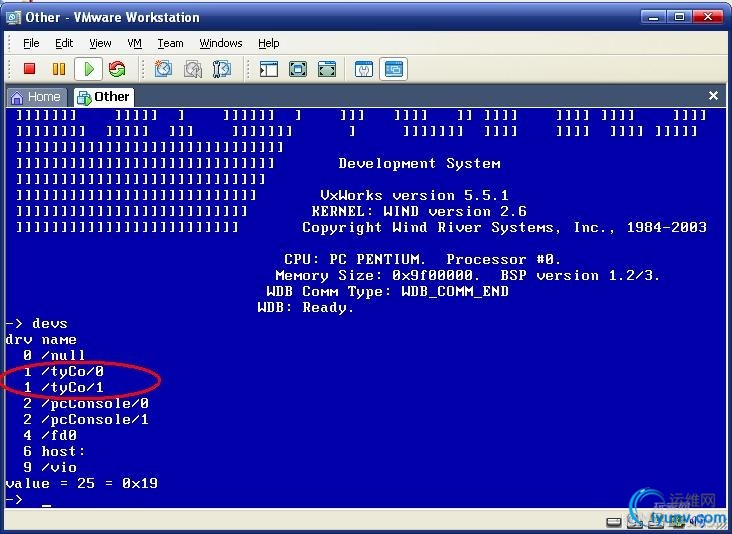This screenshot has height=534, width=732.
Task: Open the snapshot manager wrench-clock icon
Action: click(222, 69)
